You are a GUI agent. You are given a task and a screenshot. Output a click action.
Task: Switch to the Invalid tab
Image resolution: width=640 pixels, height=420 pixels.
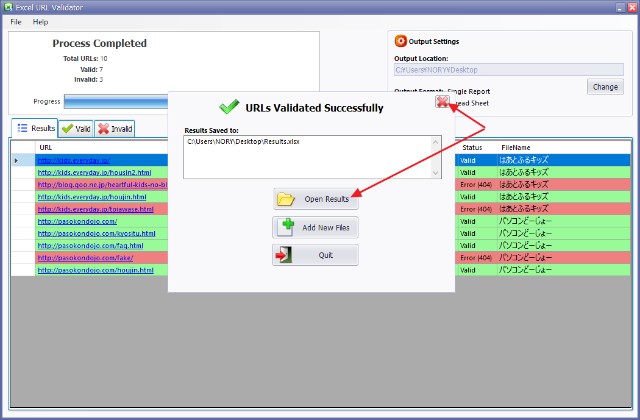(115, 128)
